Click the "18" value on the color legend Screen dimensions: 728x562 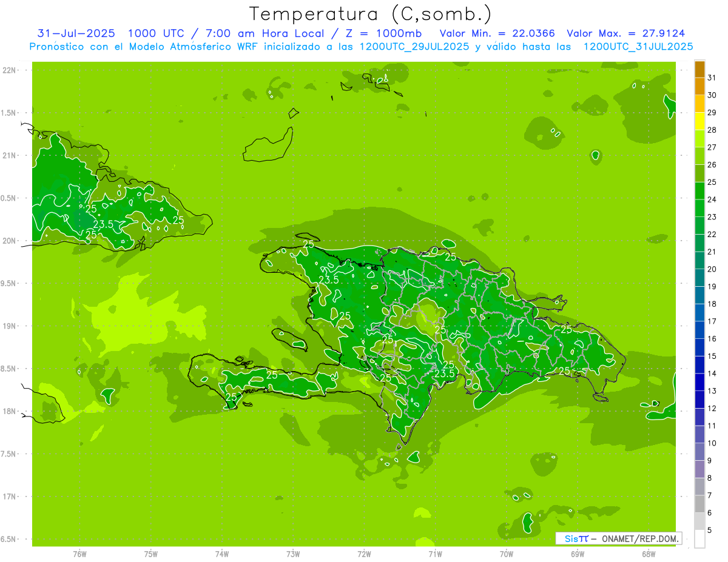(712, 304)
